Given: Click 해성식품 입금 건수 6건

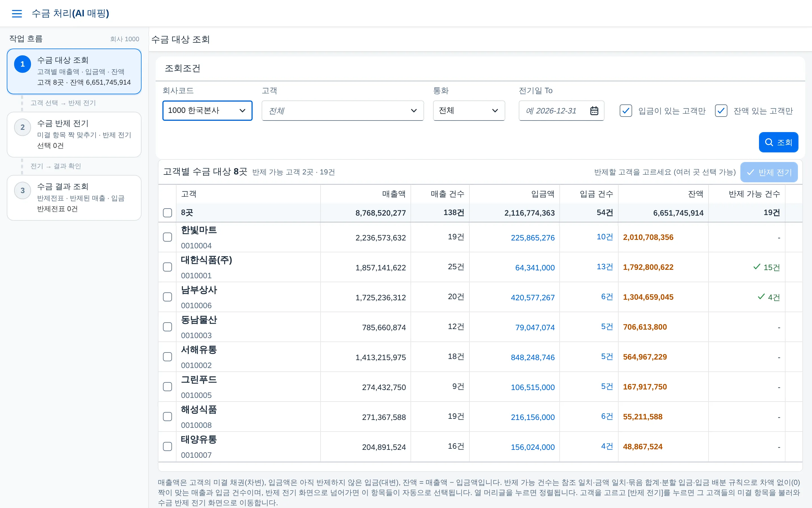Looking at the screenshot, I should pyautogui.click(x=607, y=416).
